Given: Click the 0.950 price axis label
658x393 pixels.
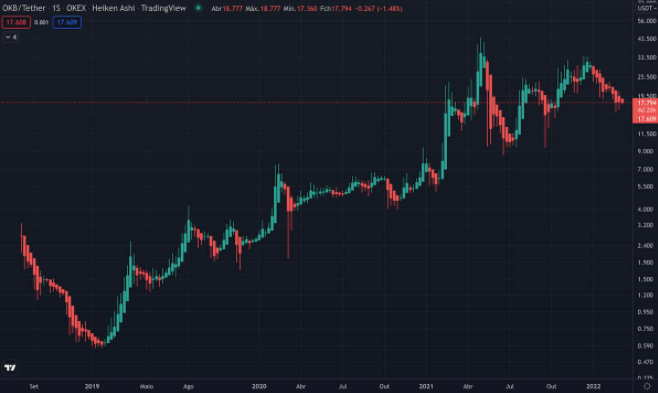Looking at the screenshot, I should (645, 312).
